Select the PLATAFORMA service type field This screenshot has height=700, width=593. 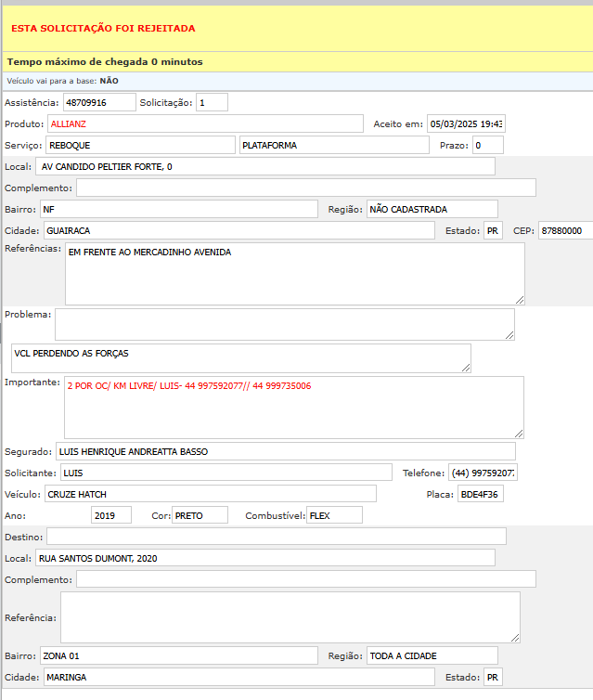pos(333,145)
